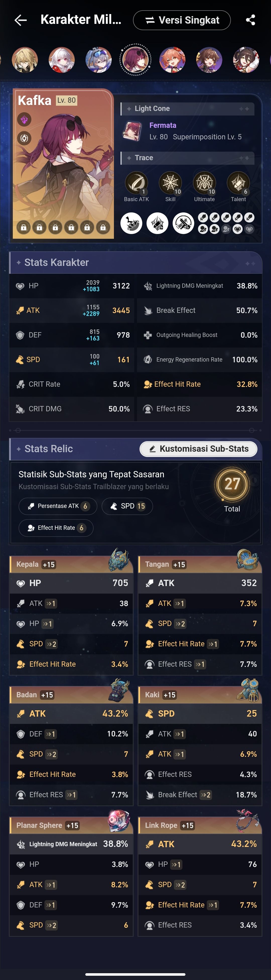Image resolution: width=271 pixels, height=980 pixels.
Task: Open the Nihility path icon
Action: (x=24, y=138)
